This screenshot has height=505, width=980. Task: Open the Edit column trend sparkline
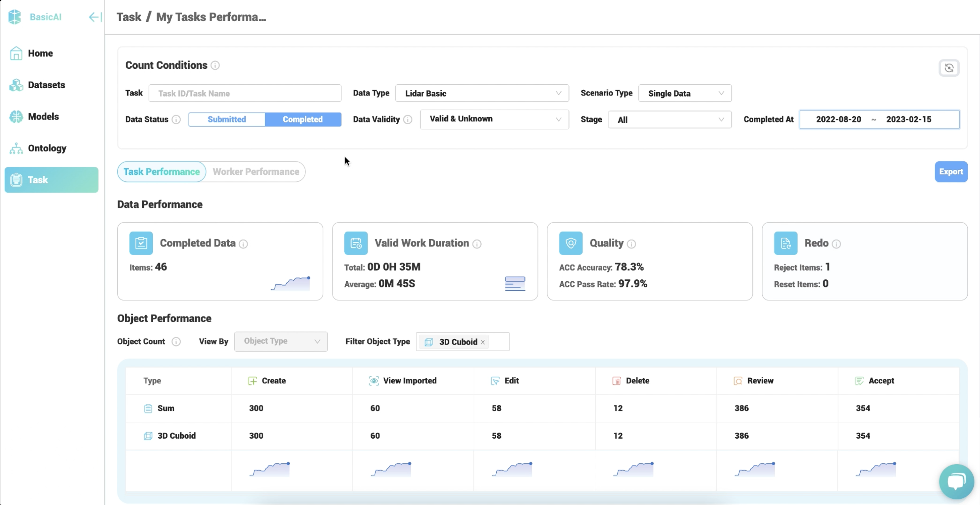click(512, 469)
